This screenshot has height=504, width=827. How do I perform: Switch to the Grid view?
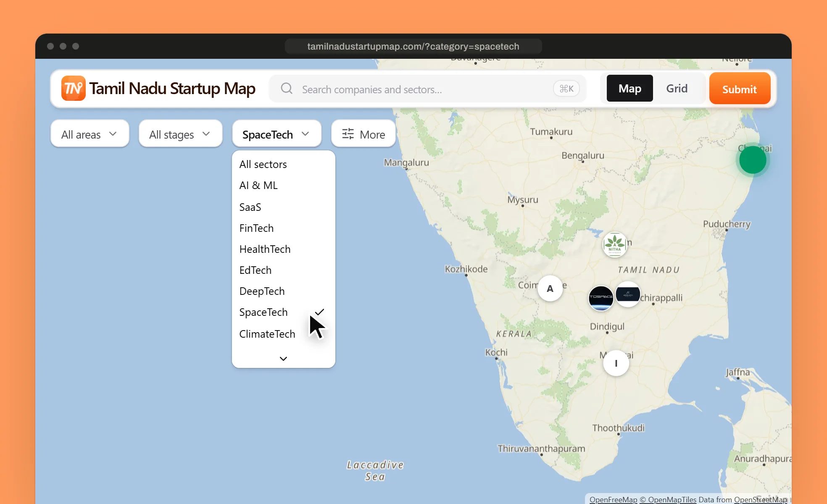[677, 88]
